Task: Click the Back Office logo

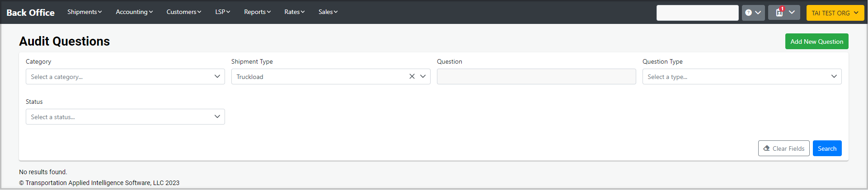Action: point(30,13)
